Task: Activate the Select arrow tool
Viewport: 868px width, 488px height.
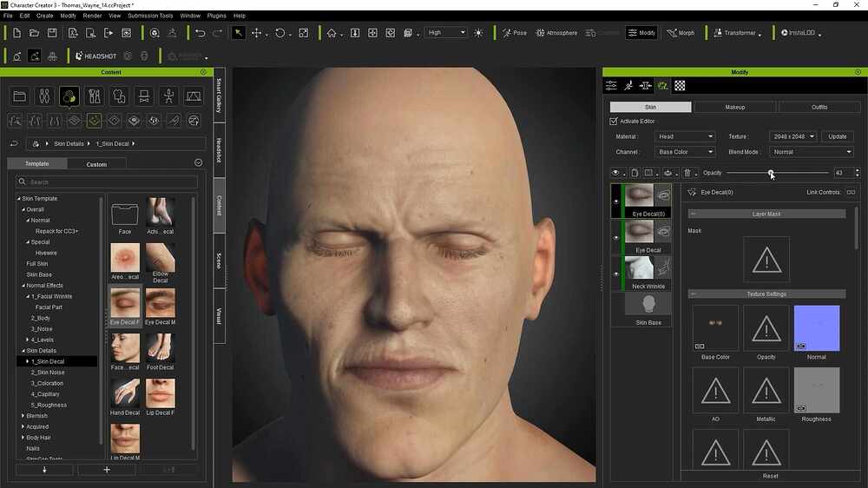Action: (238, 33)
